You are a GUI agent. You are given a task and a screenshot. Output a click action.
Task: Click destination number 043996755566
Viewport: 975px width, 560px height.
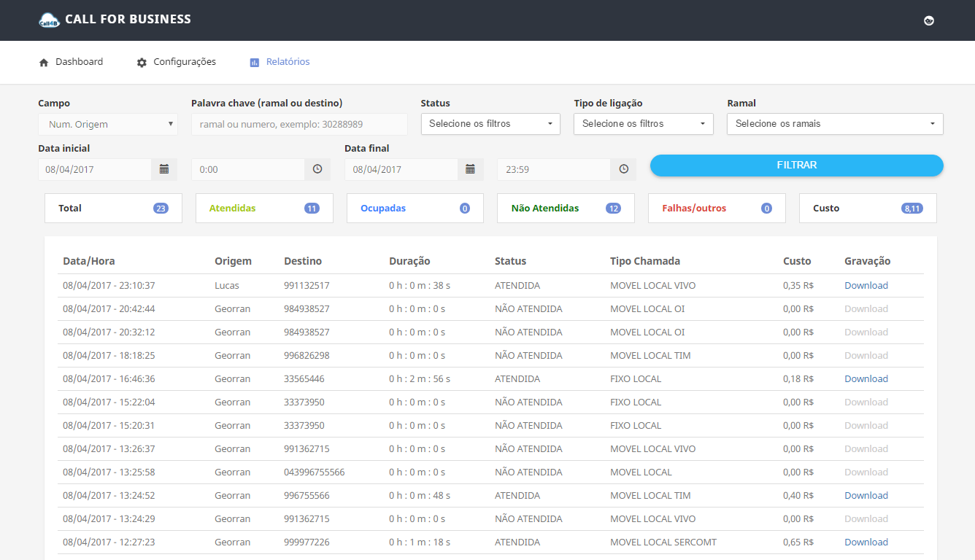click(315, 472)
